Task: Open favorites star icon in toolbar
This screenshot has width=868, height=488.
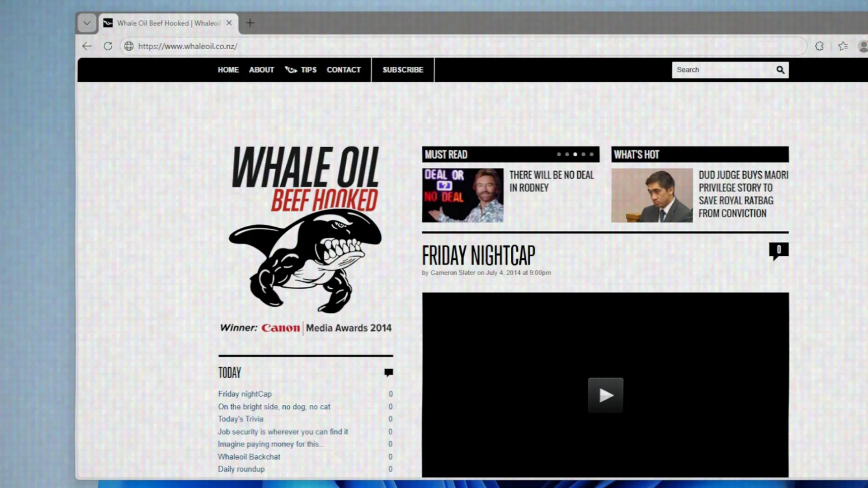Action: pyautogui.click(x=843, y=46)
